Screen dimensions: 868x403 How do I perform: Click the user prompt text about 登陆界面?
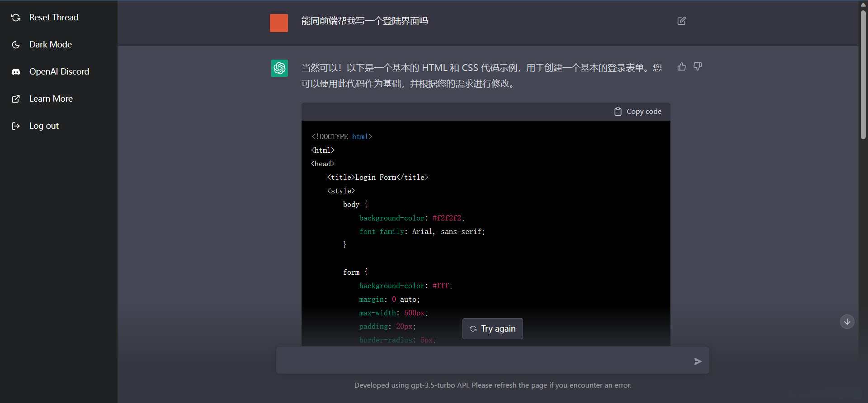point(364,21)
